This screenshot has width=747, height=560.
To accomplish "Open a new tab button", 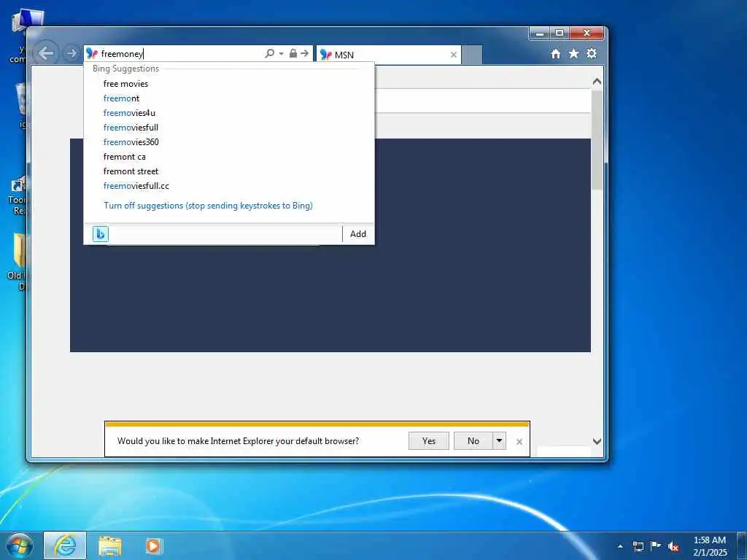I will coord(472,55).
